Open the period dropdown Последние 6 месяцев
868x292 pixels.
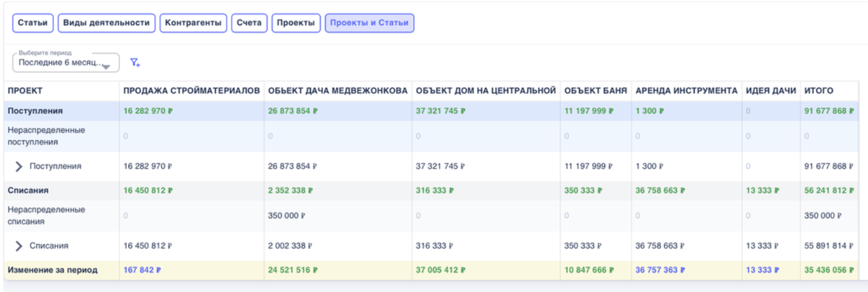66,62
